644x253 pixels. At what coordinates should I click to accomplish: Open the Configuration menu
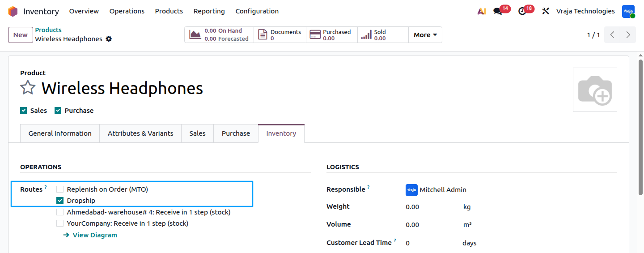[257, 11]
